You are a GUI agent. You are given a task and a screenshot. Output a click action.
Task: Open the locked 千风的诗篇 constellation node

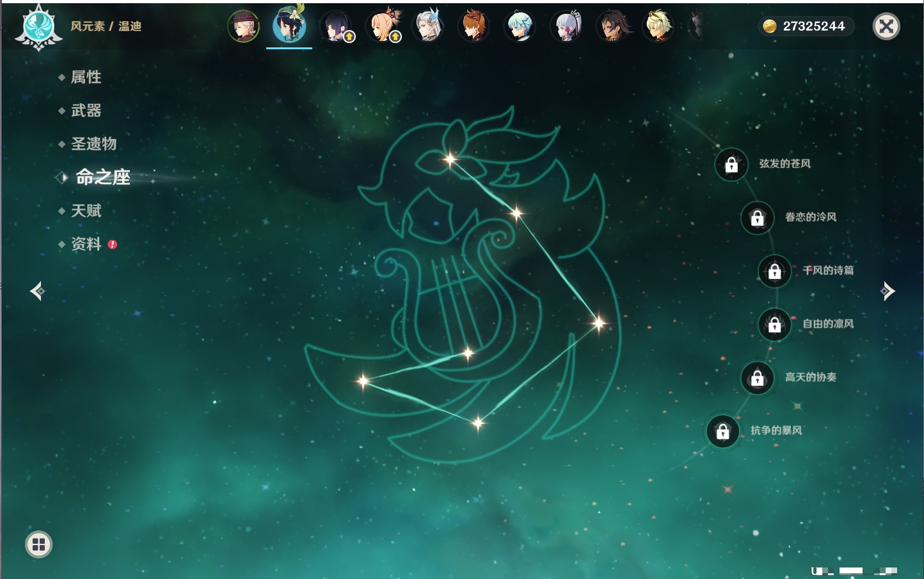pos(774,271)
